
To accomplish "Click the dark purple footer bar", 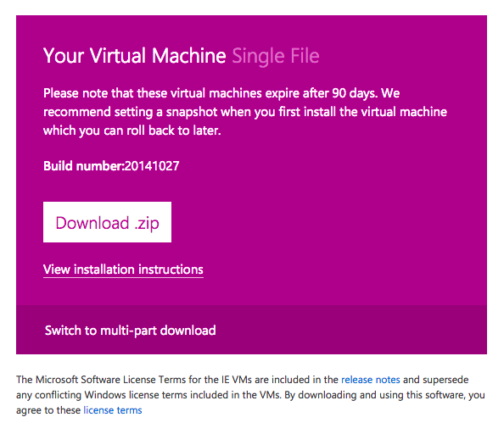I will [251, 330].
